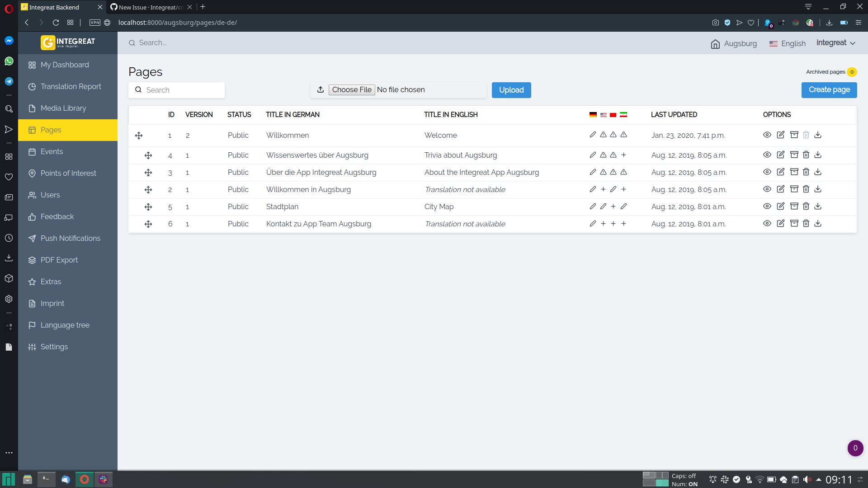Open the English language selector
This screenshot has height=488, width=868.
pyautogui.click(x=788, y=43)
